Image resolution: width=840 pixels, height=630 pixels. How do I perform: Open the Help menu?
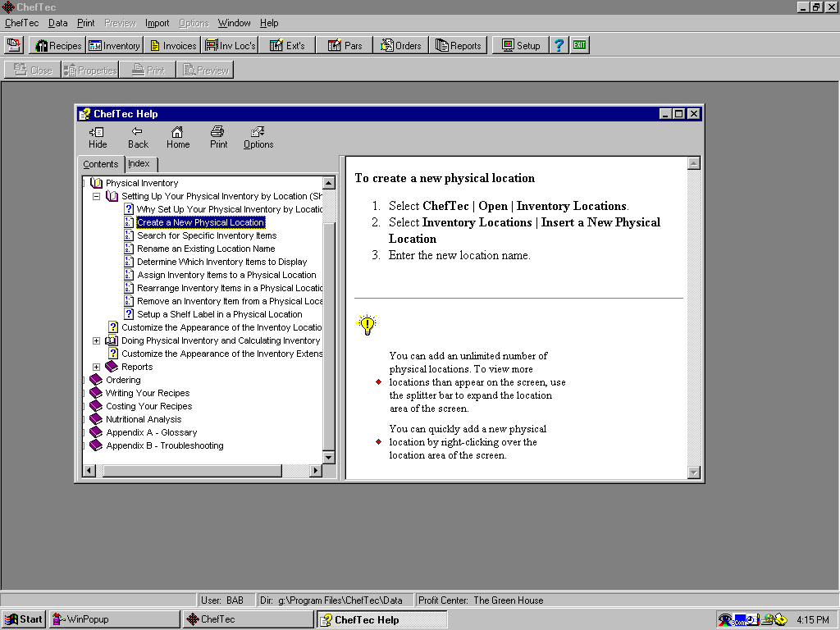tap(269, 23)
